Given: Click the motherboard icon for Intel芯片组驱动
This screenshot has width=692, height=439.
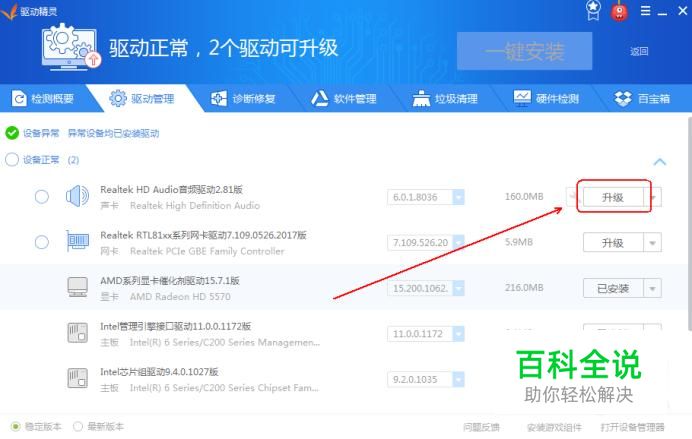Looking at the screenshot, I should point(77,378).
